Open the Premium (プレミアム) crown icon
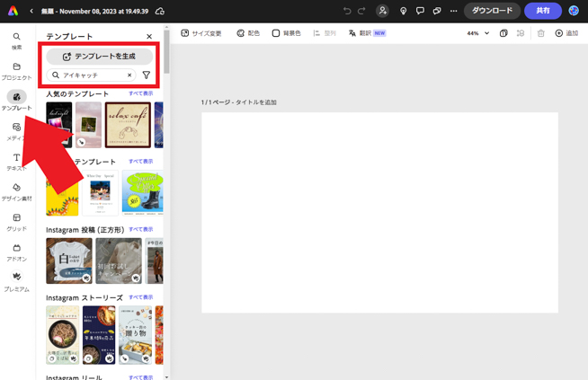 click(x=16, y=282)
